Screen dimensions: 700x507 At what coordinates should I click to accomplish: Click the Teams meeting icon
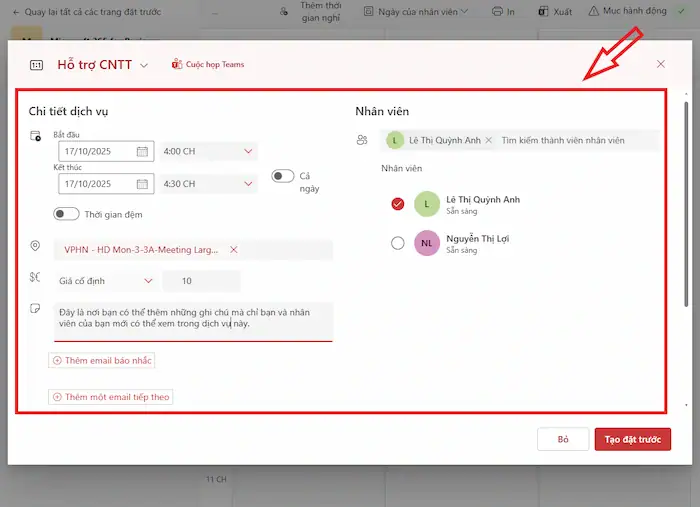pos(177,65)
